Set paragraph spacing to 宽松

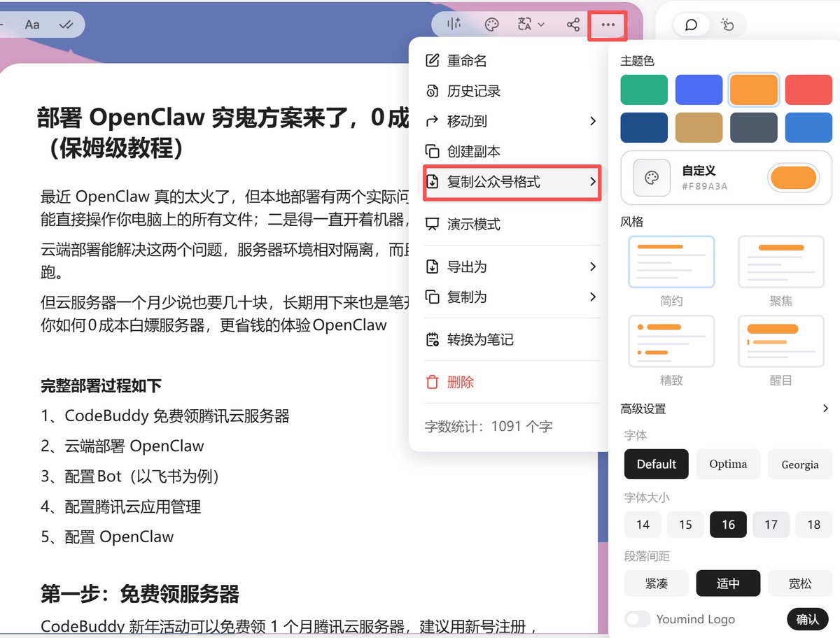click(800, 583)
